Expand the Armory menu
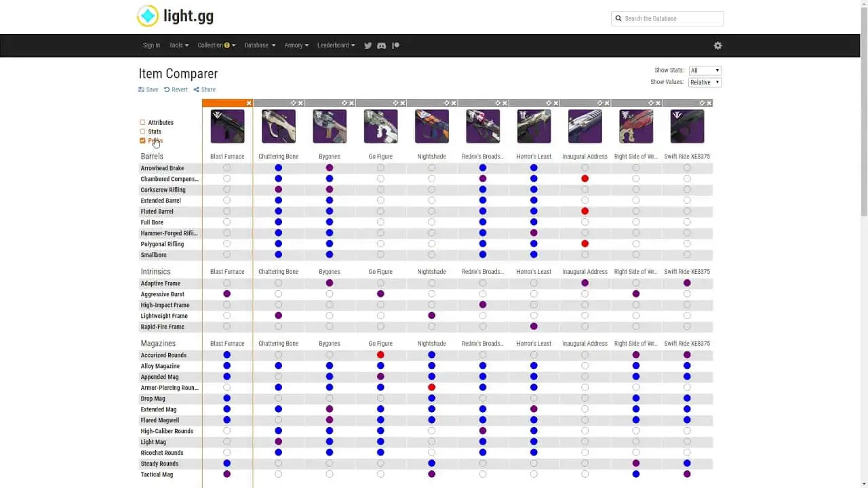The width and height of the screenshot is (868, 488). coord(296,45)
